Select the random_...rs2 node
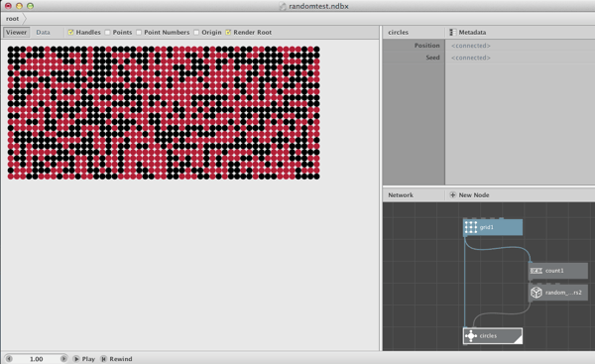The width and height of the screenshot is (595, 364). (558, 293)
